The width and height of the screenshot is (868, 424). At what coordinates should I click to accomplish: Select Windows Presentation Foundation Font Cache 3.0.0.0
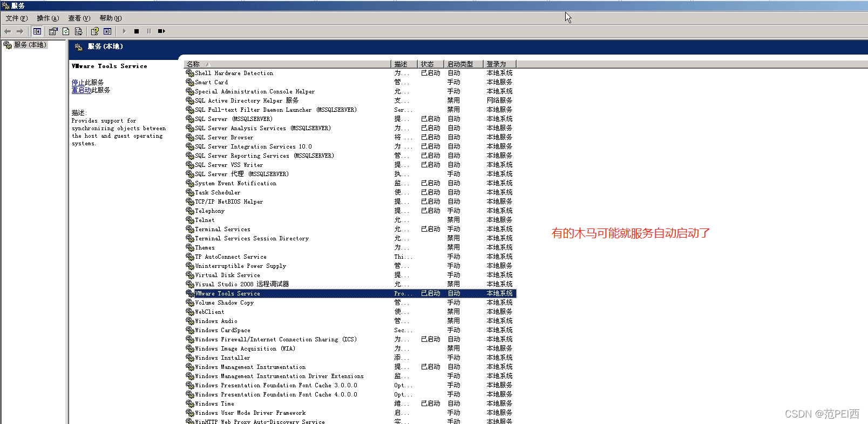pyautogui.click(x=350, y=385)
